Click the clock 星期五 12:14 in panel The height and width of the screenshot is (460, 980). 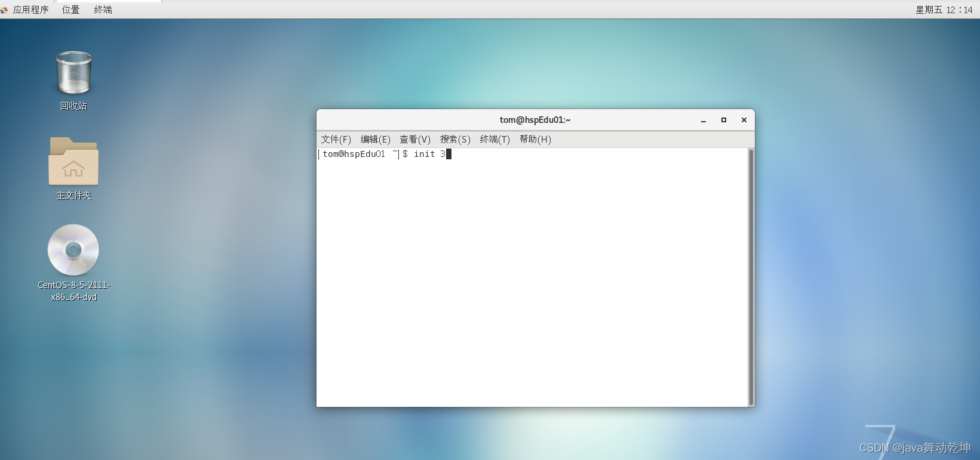click(x=944, y=10)
